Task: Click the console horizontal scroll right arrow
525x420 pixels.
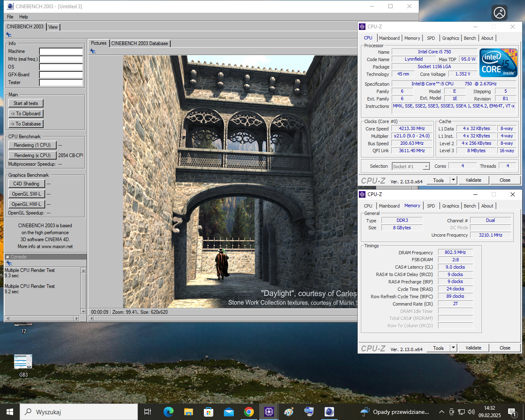Action: pyautogui.click(x=76, y=318)
